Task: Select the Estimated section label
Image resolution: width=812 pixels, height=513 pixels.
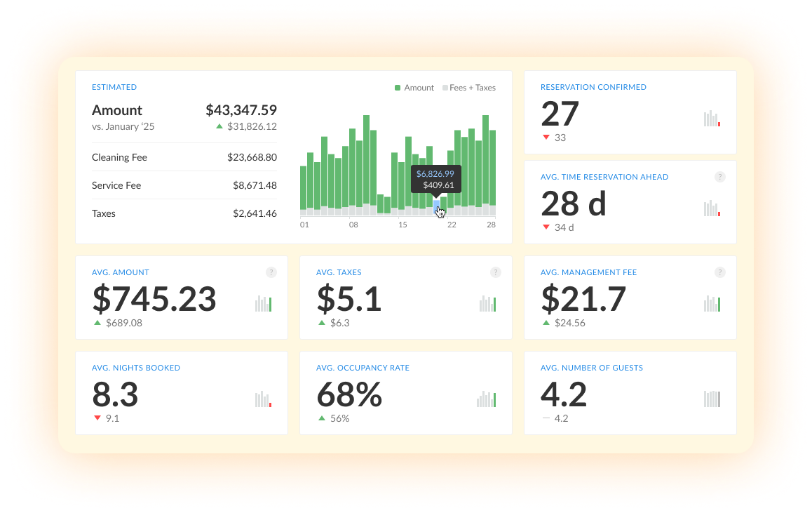Action: (114, 87)
